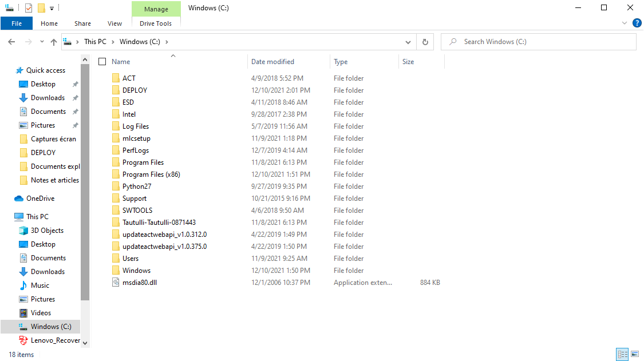Go up one level with Up arrow

54,42
